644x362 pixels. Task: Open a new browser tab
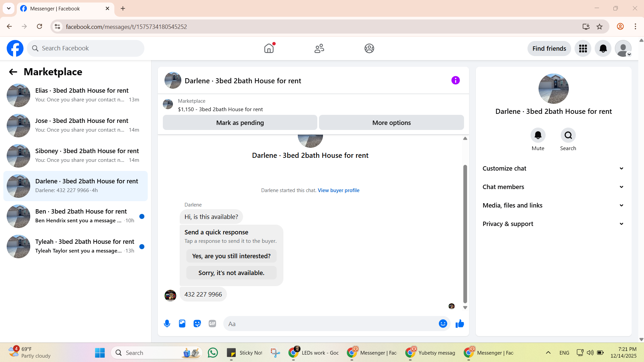pos(123,9)
